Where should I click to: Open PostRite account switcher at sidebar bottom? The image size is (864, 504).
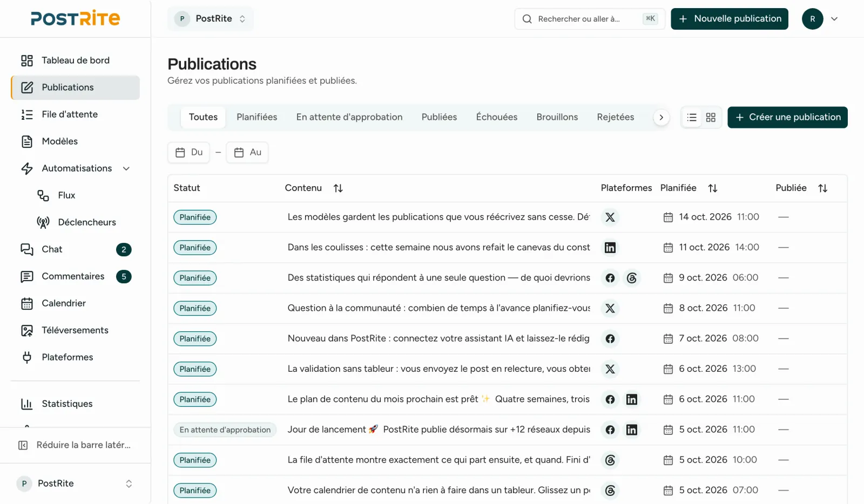tap(75, 483)
